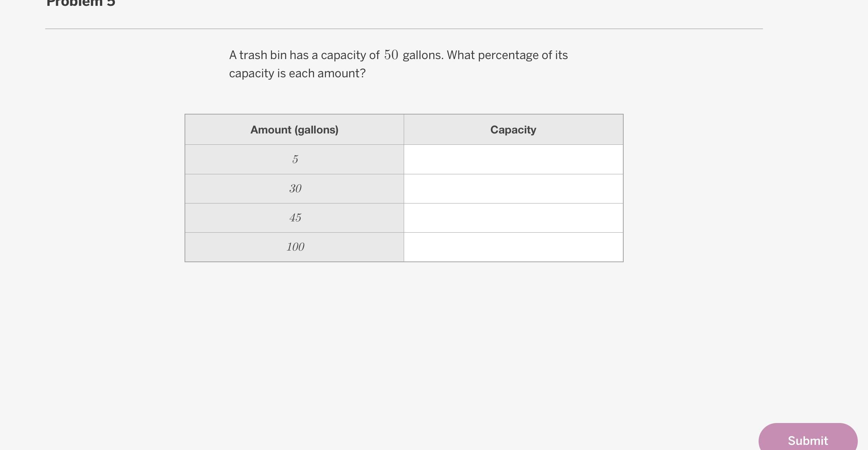Viewport: 868px width, 450px height.
Task: Select the Capacity field for 5 gallons
Action: (513, 159)
